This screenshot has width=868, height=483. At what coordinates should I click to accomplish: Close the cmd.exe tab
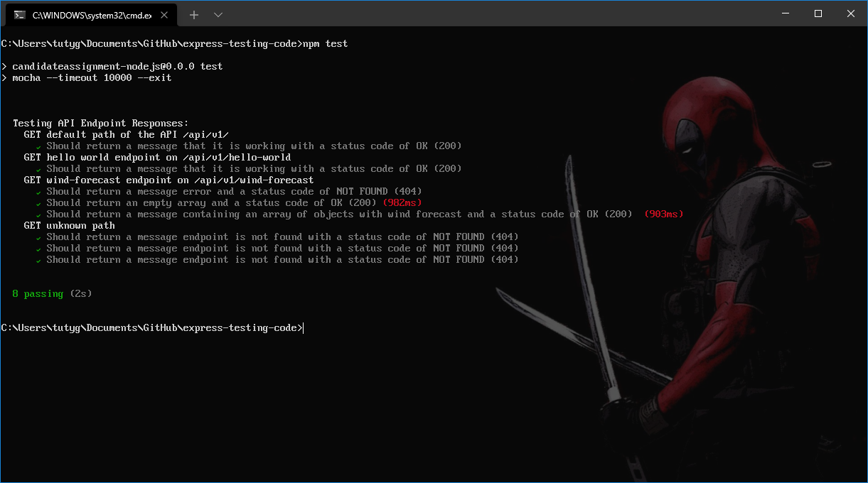(x=164, y=15)
